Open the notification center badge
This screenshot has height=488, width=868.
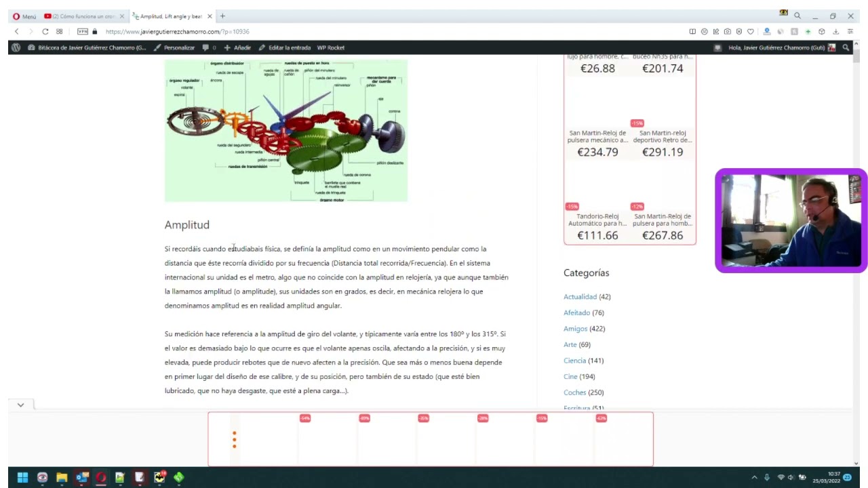click(848, 477)
